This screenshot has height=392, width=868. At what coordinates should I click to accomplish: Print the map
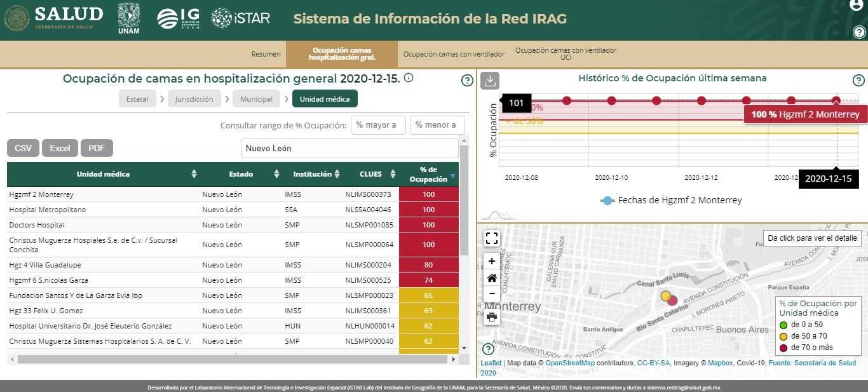click(491, 317)
